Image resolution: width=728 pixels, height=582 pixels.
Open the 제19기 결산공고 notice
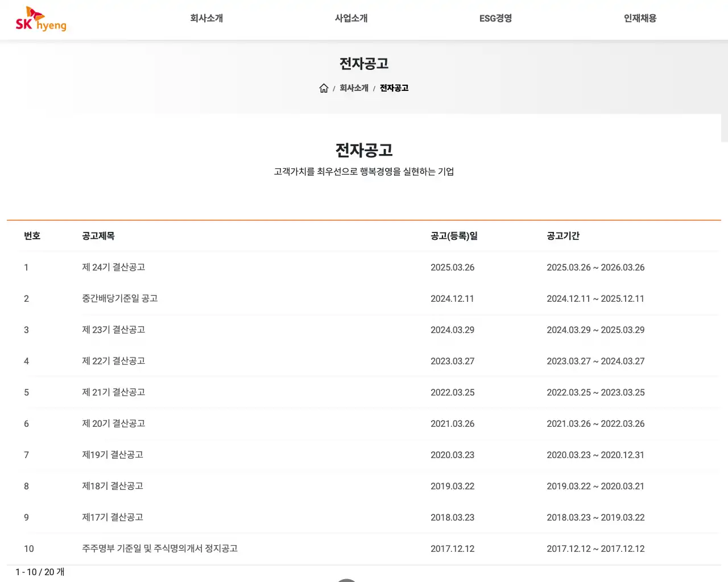click(113, 455)
